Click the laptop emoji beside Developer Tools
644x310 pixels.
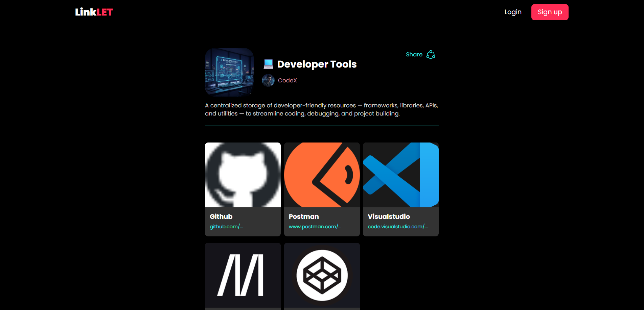[x=268, y=64]
